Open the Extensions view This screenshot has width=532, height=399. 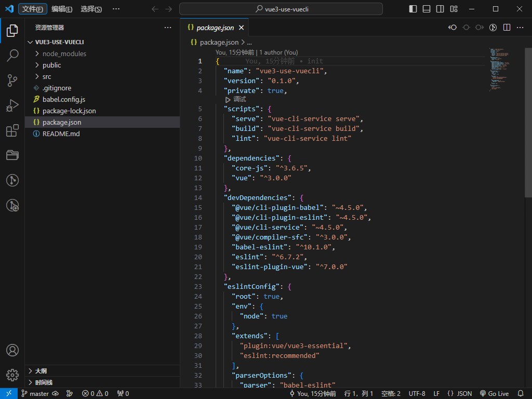tap(12, 130)
